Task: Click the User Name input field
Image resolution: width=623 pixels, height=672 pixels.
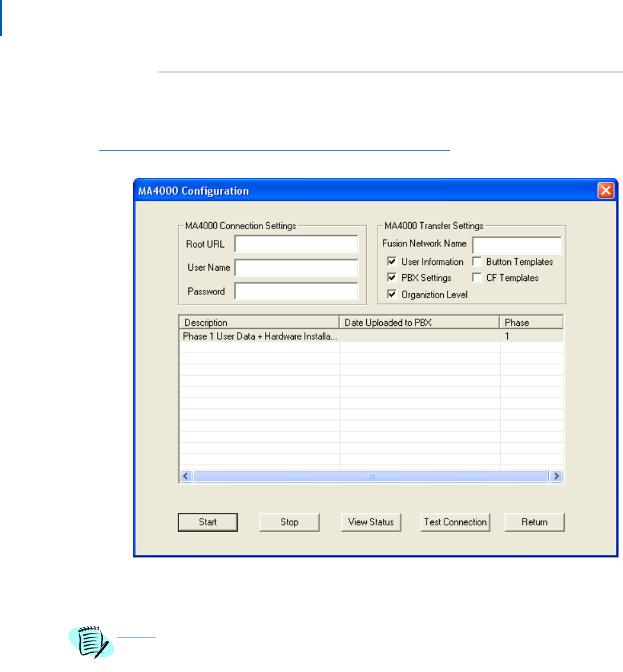Action: coord(296,268)
